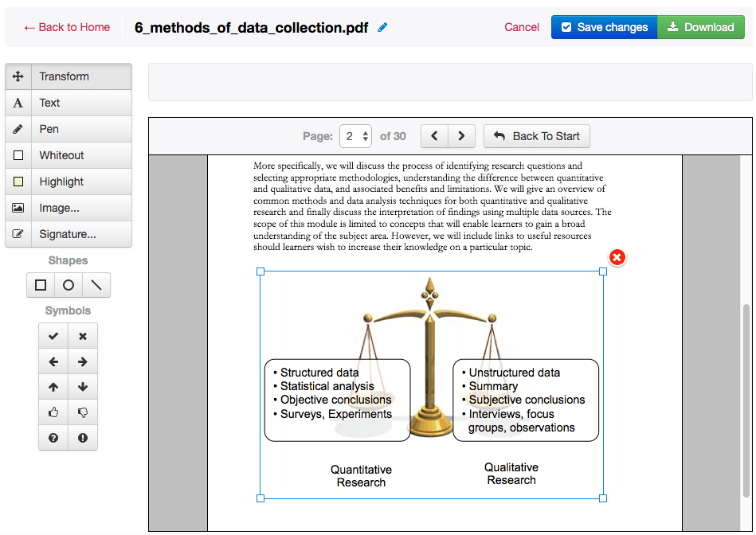This screenshot has height=535, width=756.
Task: Open the page number dropdown
Action: tap(356, 136)
